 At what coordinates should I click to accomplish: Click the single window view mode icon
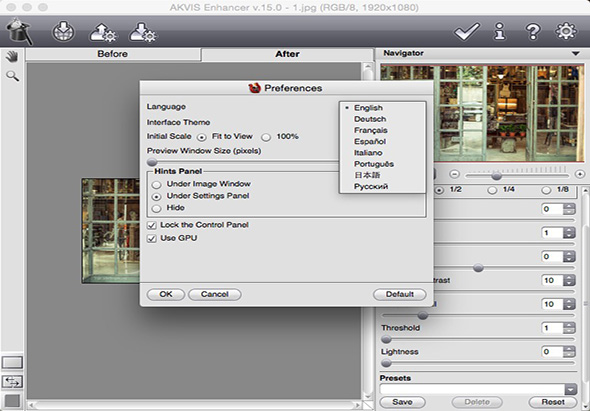pyautogui.click(x=12, y=362)
